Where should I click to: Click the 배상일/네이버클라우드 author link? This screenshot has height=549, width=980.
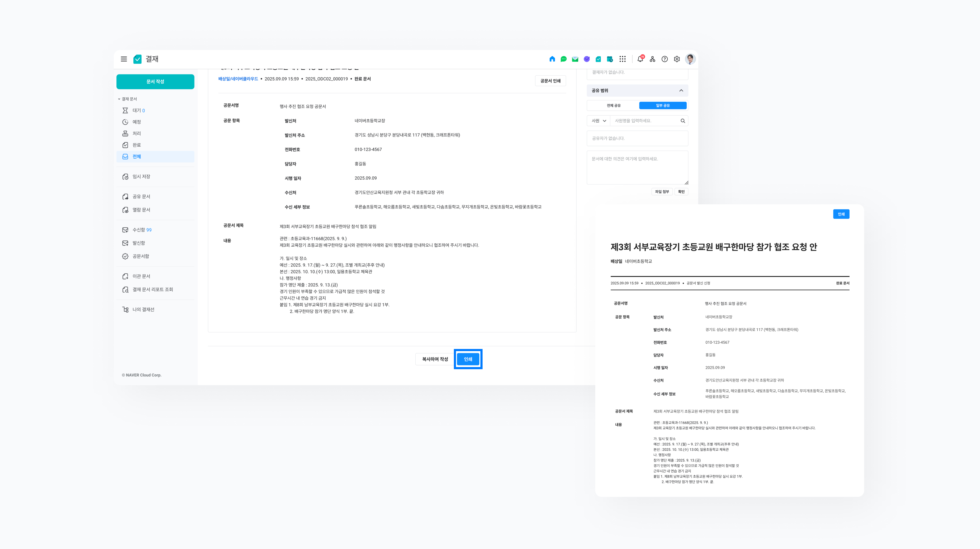point(238,79)
